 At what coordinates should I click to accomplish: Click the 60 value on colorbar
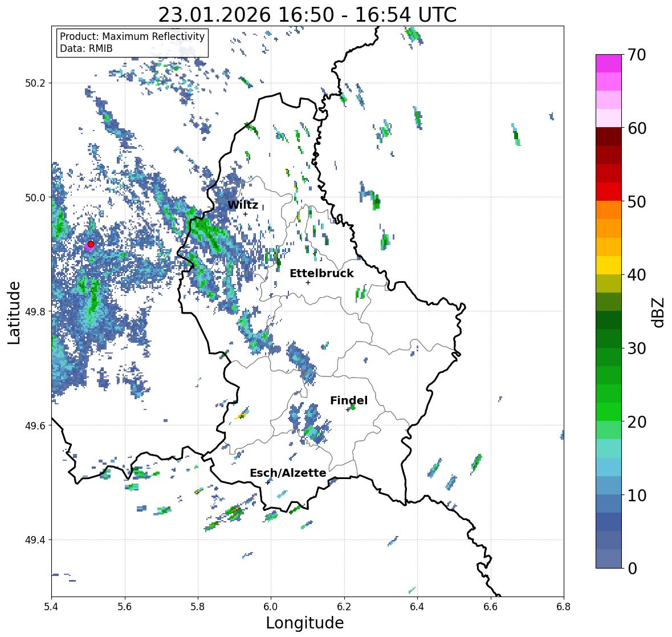click(x=637, y=128)
